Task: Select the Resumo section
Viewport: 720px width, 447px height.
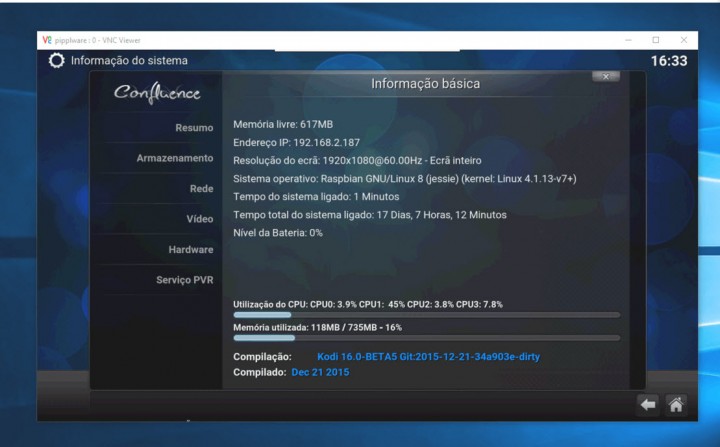Action: 194,128
